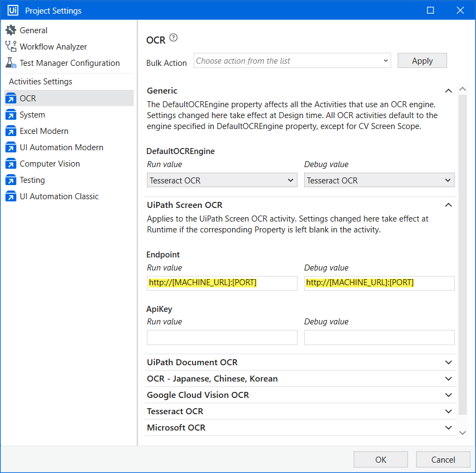The height and width of the screenshot is (473, 476).
Task: Open DefaultOCREngine Run value dropdown
Action: [x=222, y=180]
